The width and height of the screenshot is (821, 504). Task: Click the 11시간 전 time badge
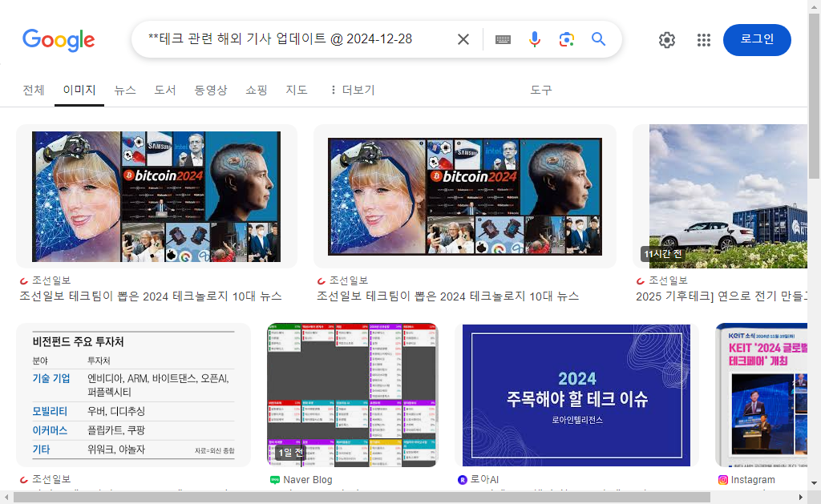point(663,254)
